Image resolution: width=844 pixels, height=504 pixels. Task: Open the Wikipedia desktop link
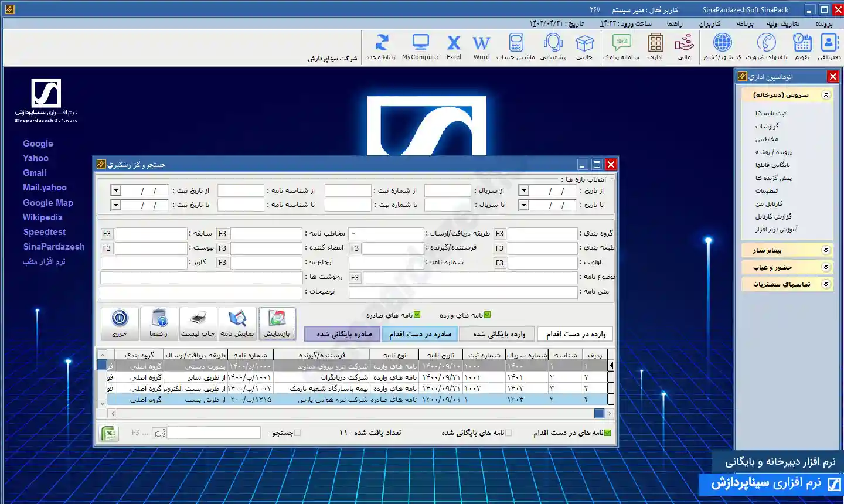point(43,217)
